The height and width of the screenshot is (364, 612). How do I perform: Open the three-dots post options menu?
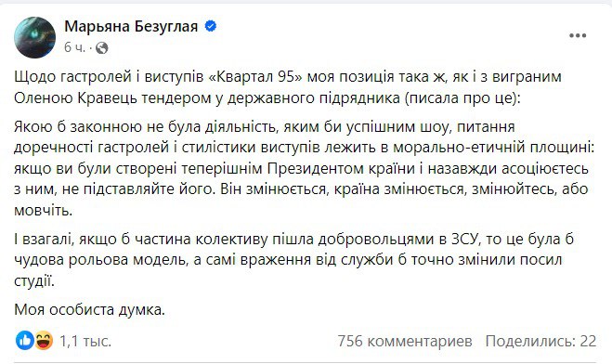pos(578,35)
